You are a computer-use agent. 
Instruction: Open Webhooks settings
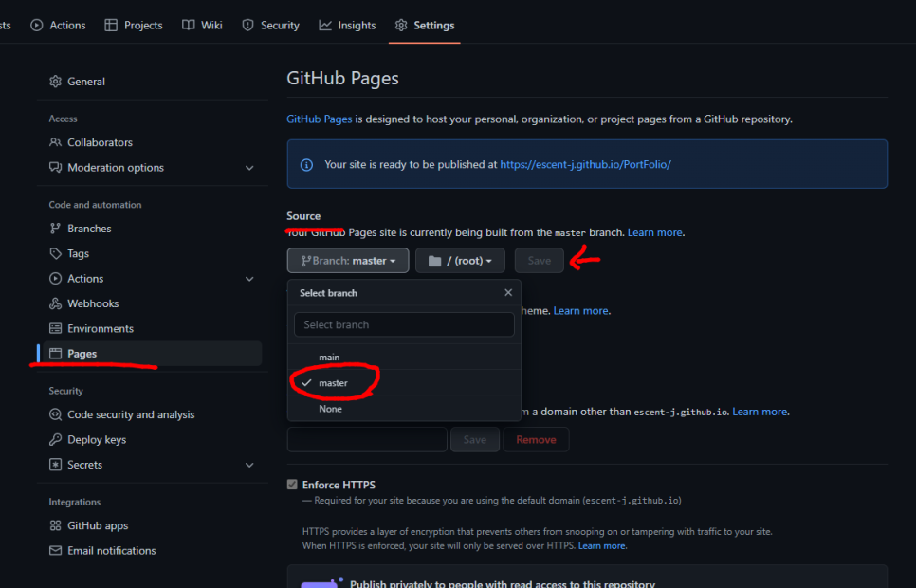coord(152,303)
